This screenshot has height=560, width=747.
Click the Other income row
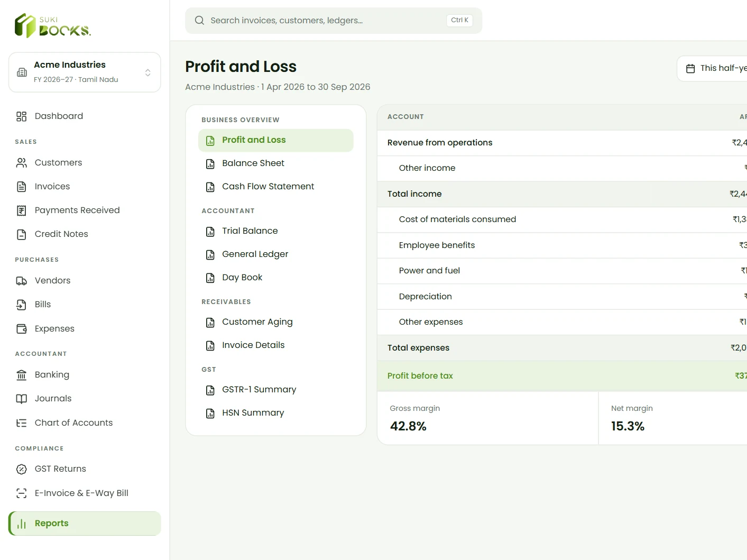coord(562,168)
